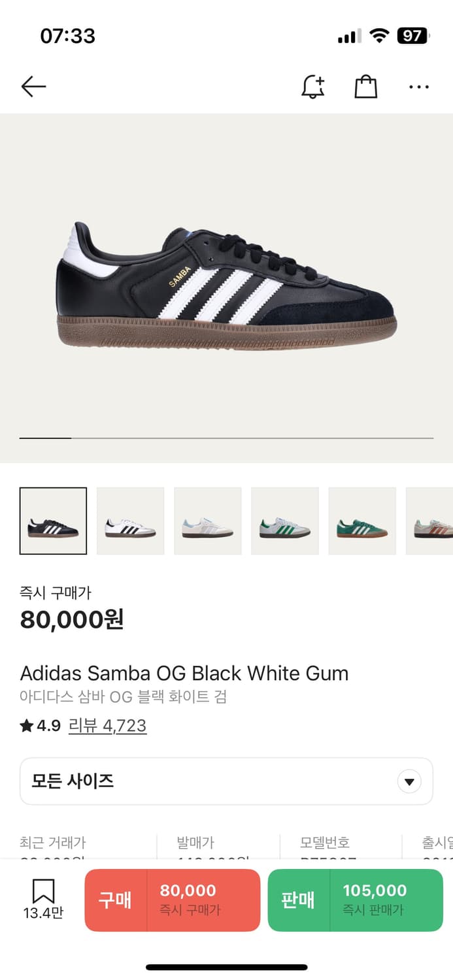Expand the 모든 사이즈 size dropdown
The width and height of the screenshot is (453, 980).
[x=226, y=781]
